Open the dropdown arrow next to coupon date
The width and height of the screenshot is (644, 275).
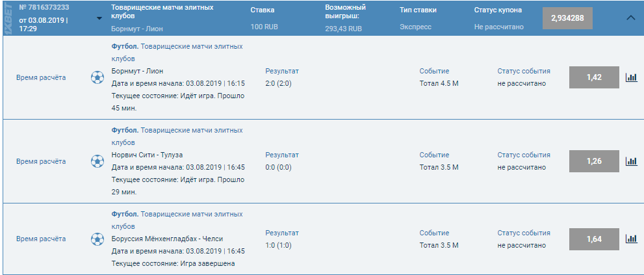(x=99, y=18)
